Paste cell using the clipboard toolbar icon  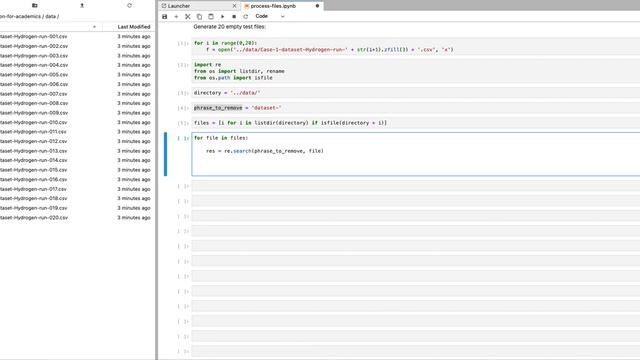coord(211,17)
